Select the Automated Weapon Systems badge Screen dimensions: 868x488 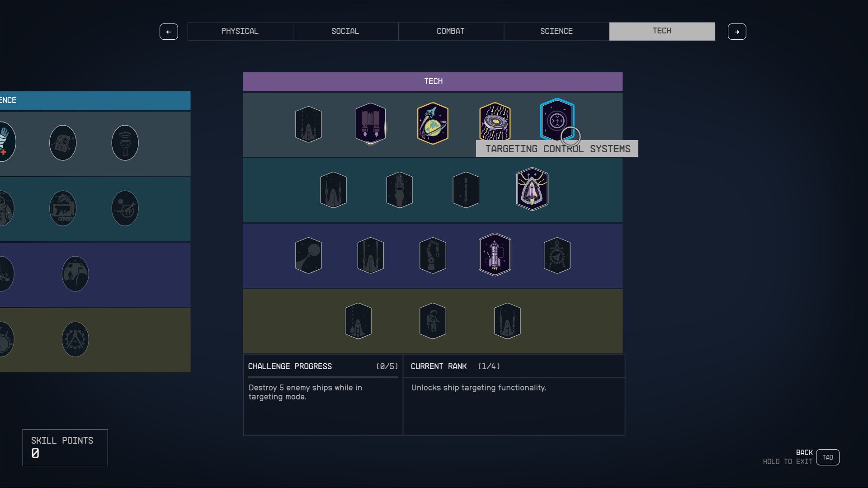click(358, 321)
